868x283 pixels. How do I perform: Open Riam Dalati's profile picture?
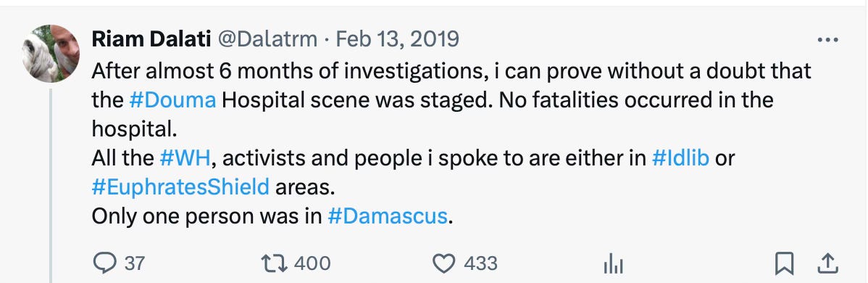51,53
